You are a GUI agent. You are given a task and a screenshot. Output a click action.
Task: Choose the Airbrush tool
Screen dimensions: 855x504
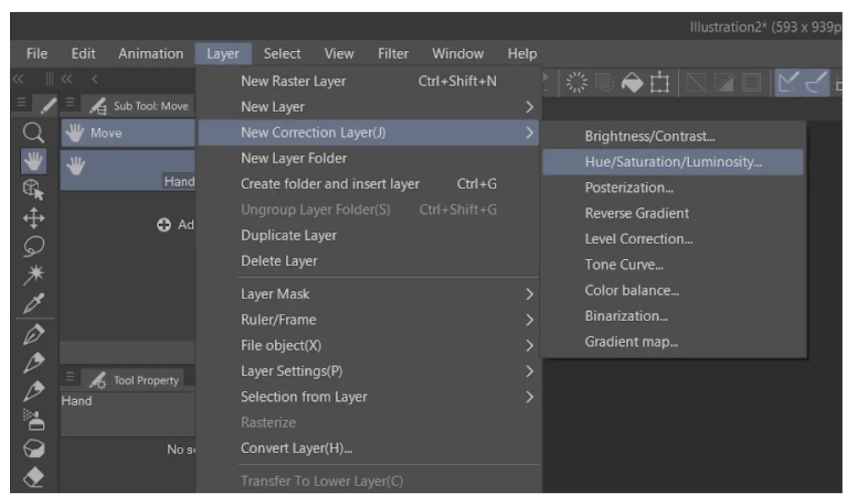coord(33,418)
